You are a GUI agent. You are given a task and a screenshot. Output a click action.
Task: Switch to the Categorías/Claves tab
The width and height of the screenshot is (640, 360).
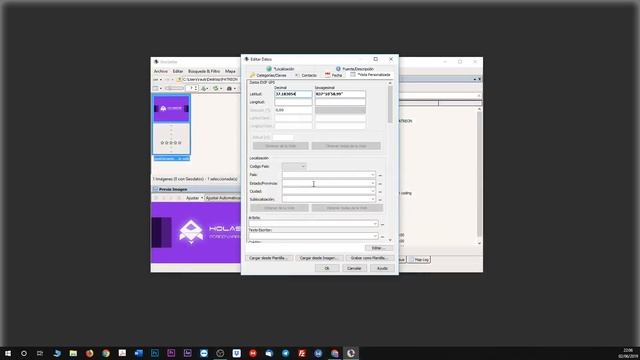click(268, 76)
